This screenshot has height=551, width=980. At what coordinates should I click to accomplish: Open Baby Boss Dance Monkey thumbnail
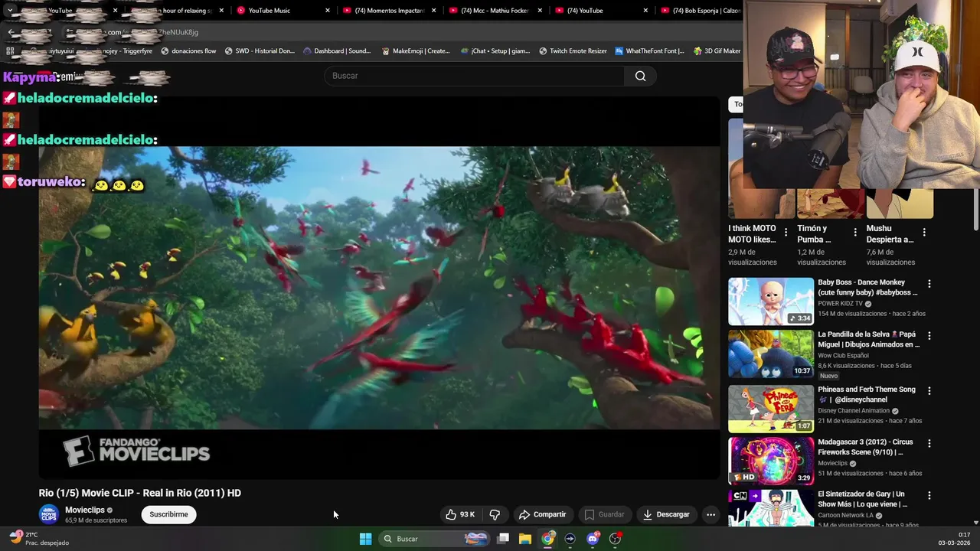[771, 302]
